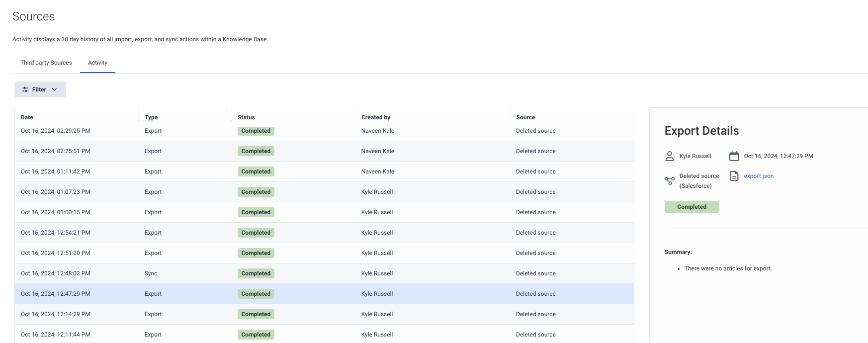Click the Created by column header
This screenshot has height=343, width=868.
point(376,117)
